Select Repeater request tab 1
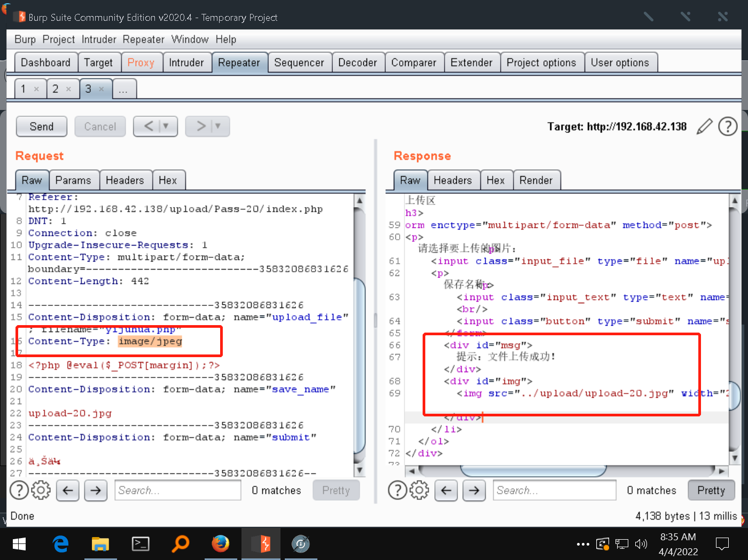The width and height of the screenshot is (748, 560). click(23, 89)
